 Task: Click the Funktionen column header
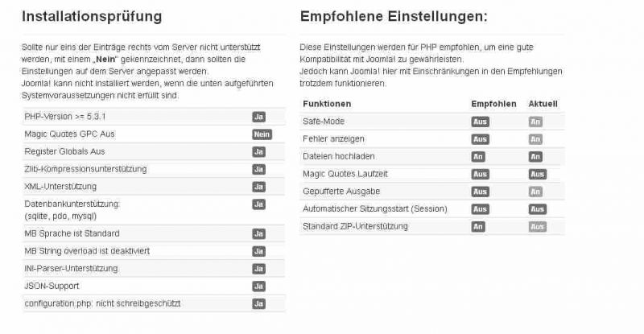pos(327,104)
